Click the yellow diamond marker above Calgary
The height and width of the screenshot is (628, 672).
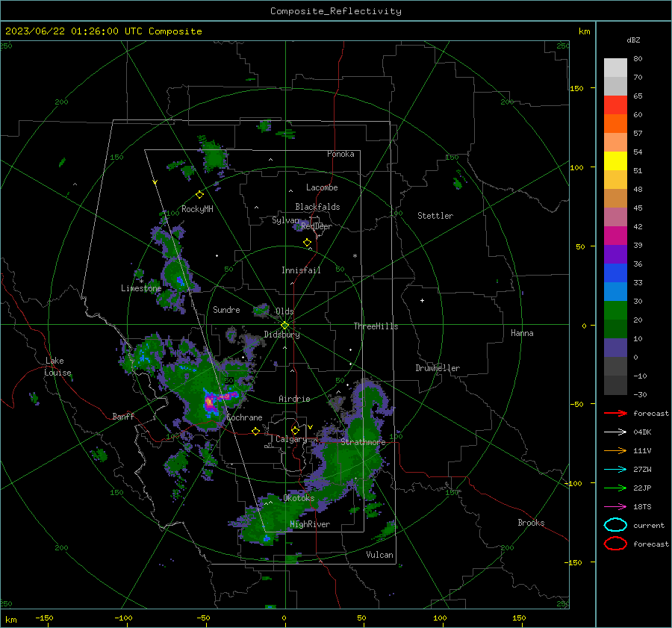tap(295, 430)
